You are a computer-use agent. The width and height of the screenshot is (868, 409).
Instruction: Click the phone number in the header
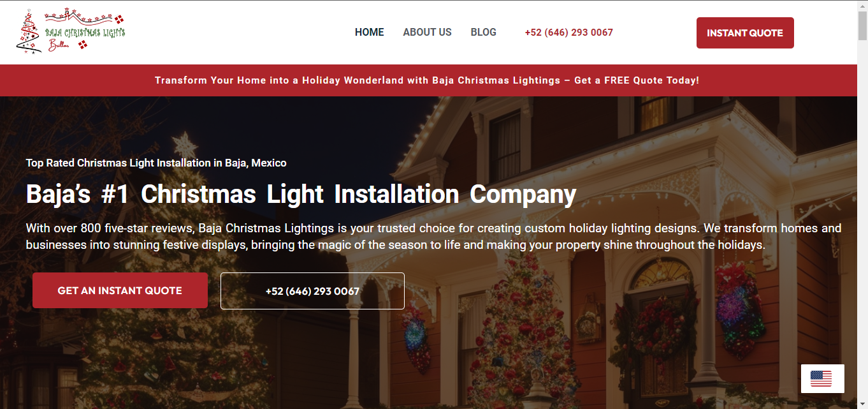tap(568, 33)
